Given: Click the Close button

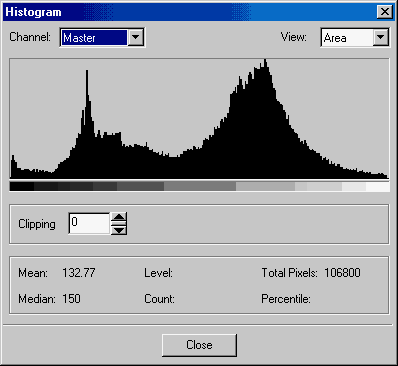Looking at the screenshot, I should 199,345.
